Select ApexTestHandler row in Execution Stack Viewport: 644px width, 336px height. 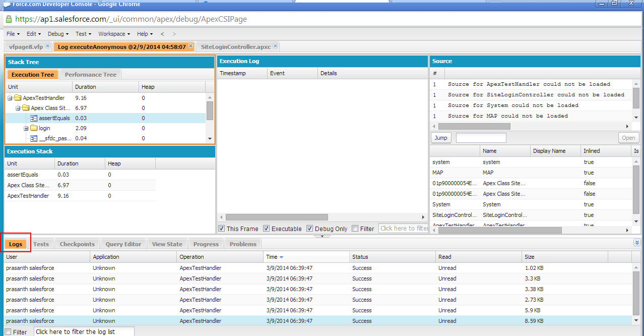[x=80, y=196]
